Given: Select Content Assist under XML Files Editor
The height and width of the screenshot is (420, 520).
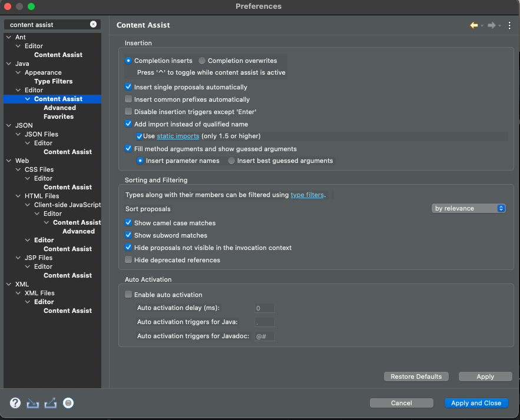Looking at the screenshot, I should click(x=68, y=311).
